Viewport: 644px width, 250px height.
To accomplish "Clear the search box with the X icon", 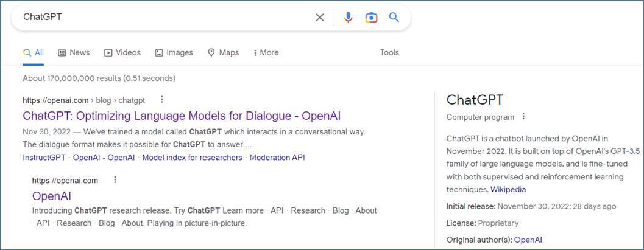I will coord(319,18).
